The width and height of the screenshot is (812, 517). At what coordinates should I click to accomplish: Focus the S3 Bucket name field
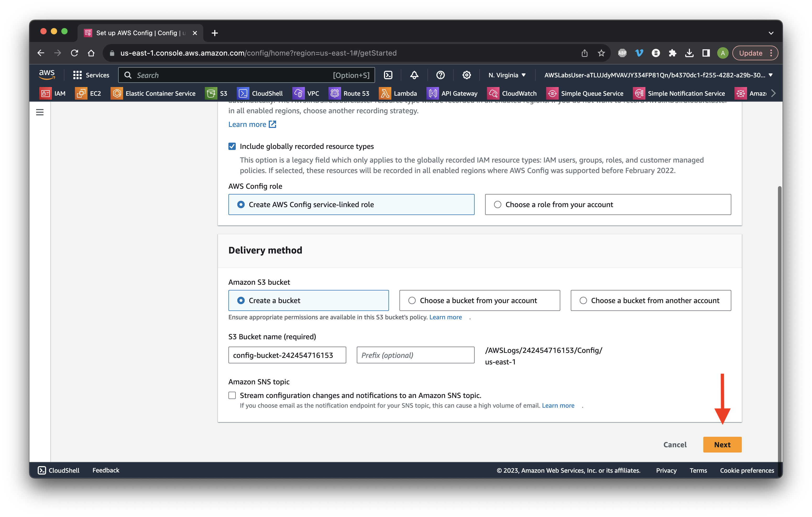287,355
